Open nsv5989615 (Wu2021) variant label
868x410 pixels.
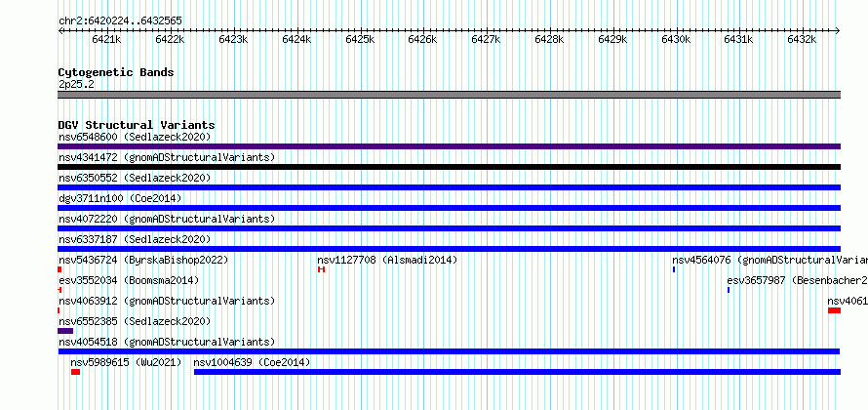click(x=126, y=362)
